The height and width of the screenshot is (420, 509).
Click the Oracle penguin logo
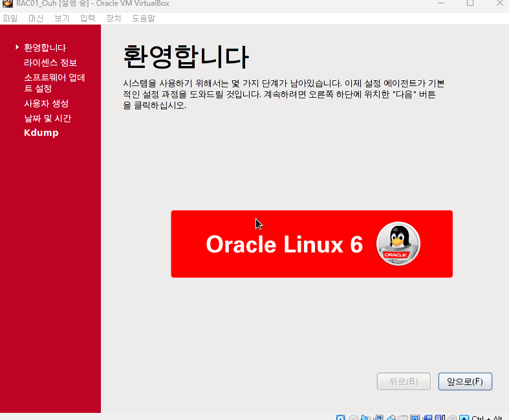pos(398,243)
